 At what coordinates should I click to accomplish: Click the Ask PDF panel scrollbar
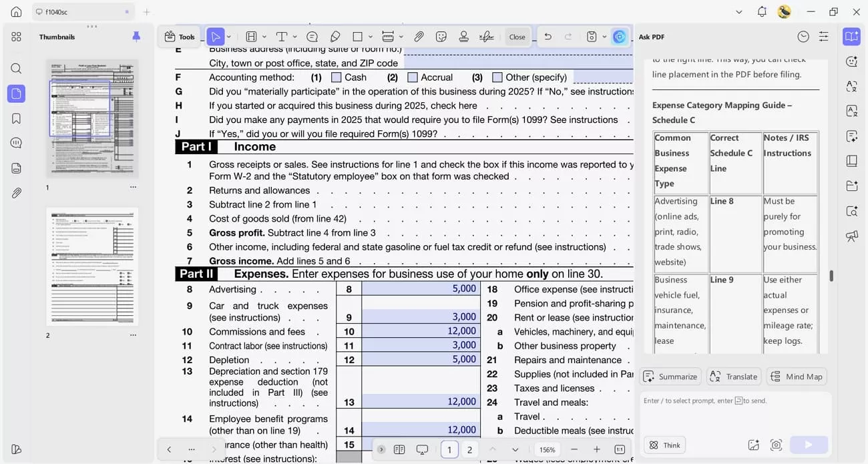pyautogui.click(x=831, y=276)
